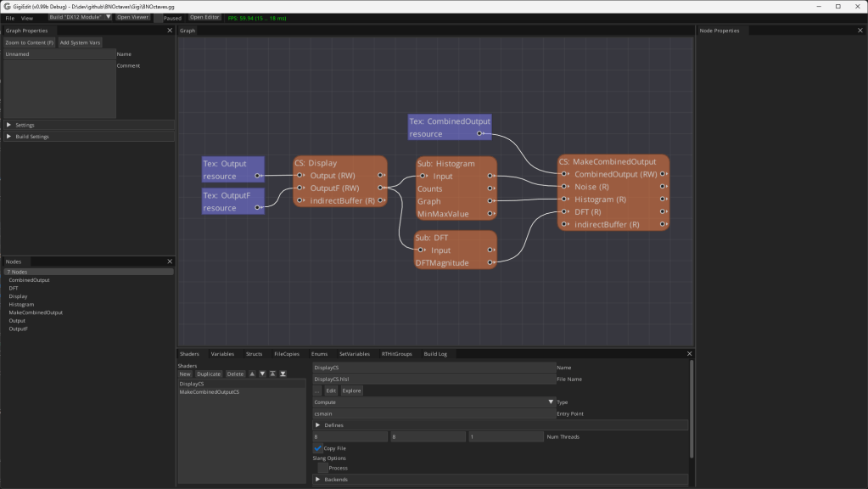Screen dimensions: 868x489
Task: Click the browse (...) button for the shader file
Action: coord(317,391)
